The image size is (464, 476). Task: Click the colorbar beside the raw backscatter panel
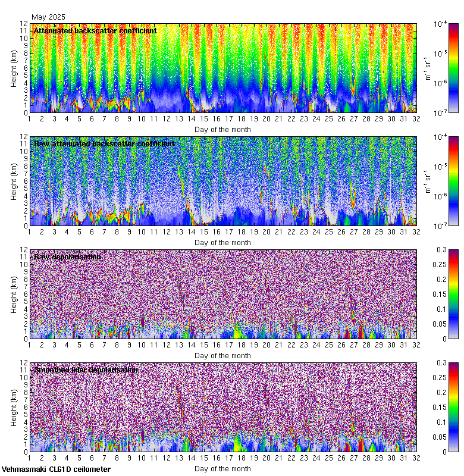[437, 181]
